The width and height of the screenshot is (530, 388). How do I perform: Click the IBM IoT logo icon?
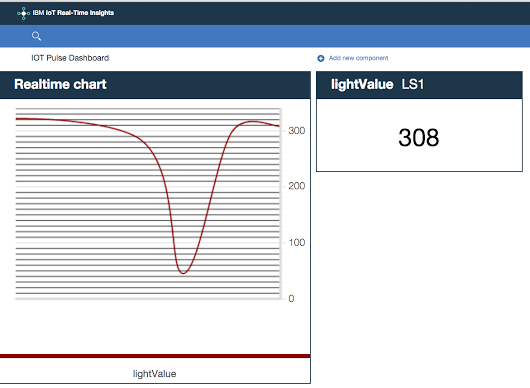pyautogui.click(x=23, y=13)
